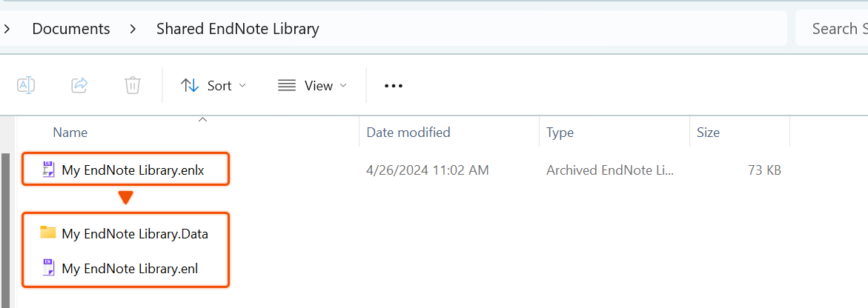This screenshot has width=868, height=308.
Task: Click the Sort arrows icon
Action: point(190,86)
